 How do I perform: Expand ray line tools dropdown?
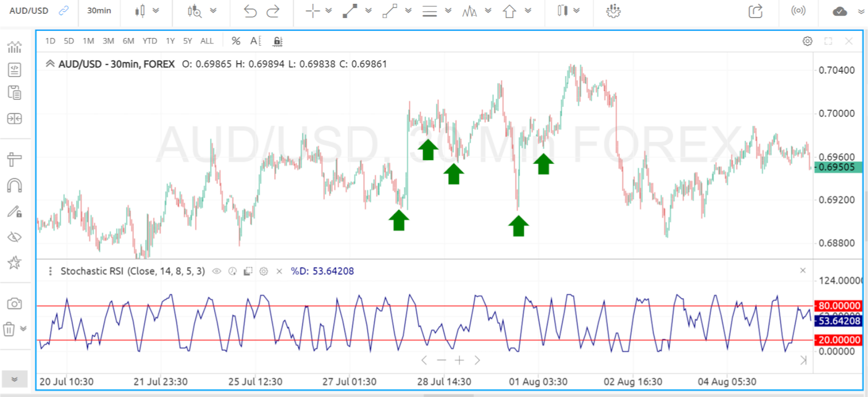[x=409, y=10]
